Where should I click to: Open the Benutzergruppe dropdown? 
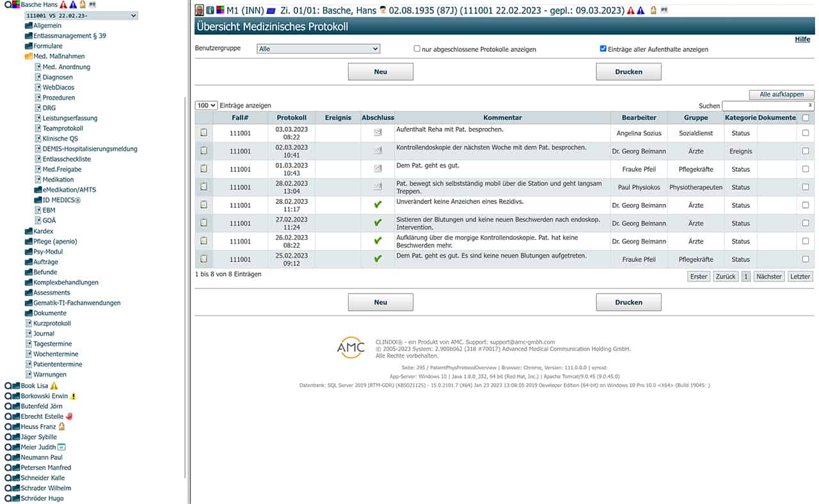[318, 49]
